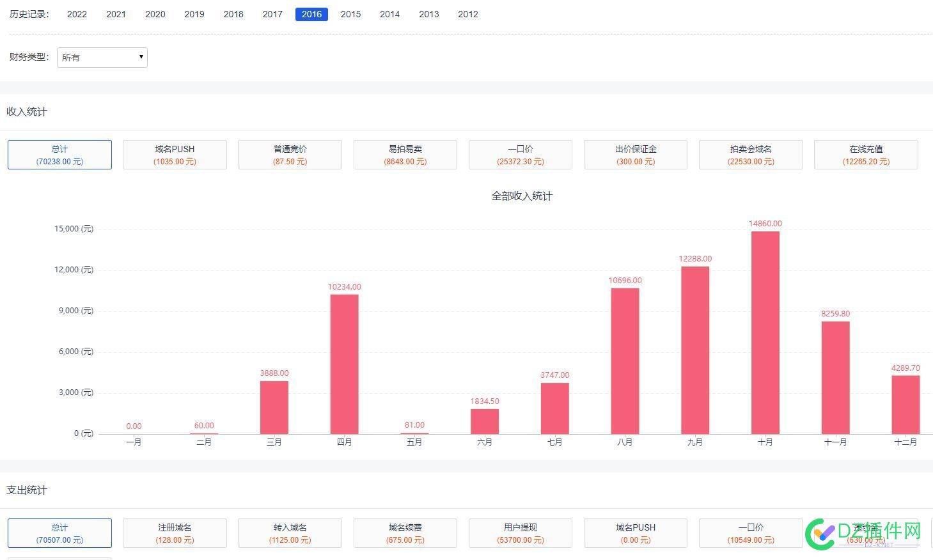933x560 pixels.
Task: Click the 收入统计 section heading
Action: (x=27, y=112)
